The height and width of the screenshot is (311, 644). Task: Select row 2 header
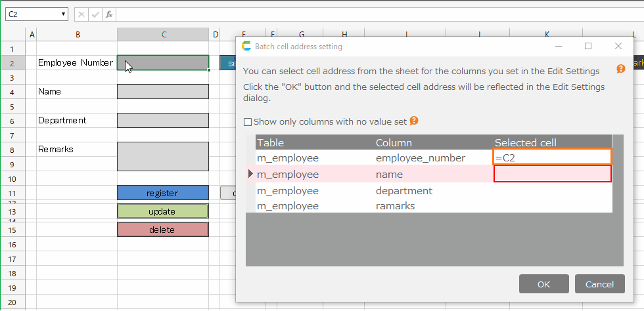(12, 63)
